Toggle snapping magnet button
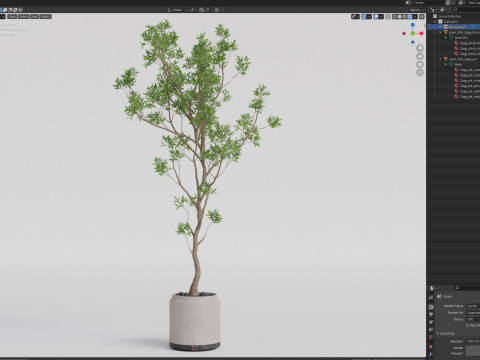 pos(201,10)
